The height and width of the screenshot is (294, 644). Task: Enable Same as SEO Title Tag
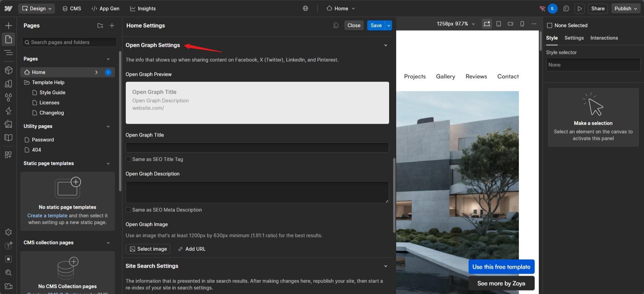(128, 159)
